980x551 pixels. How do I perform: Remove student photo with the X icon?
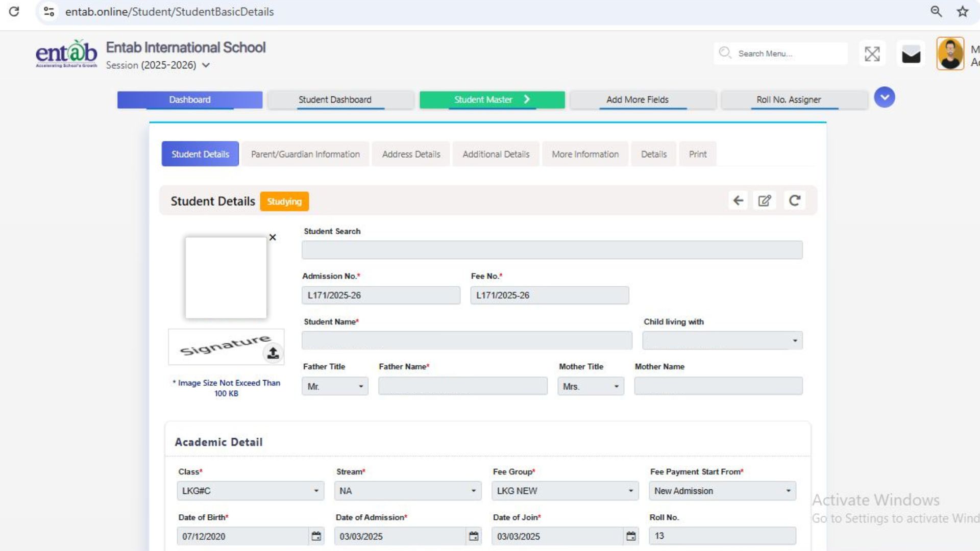273,237
